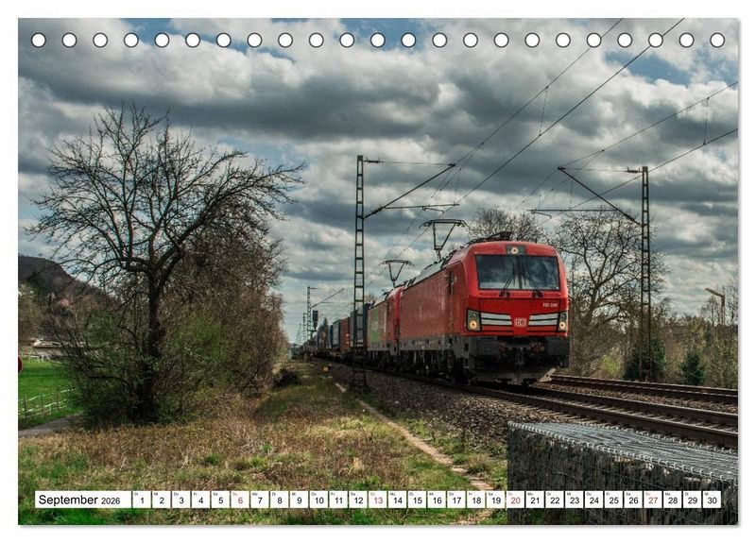Click the number 28 day box

[x=673, y=500]
